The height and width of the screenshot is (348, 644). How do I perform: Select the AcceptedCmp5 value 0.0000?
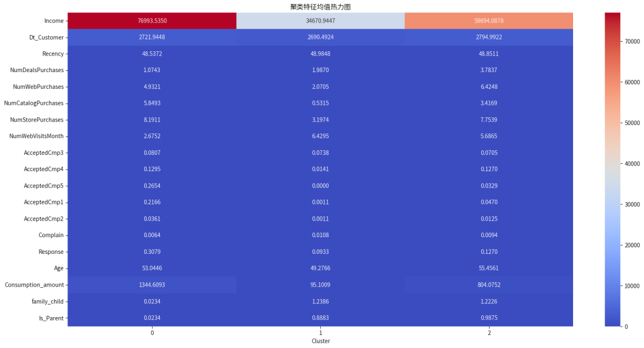[x=320, y=185]
